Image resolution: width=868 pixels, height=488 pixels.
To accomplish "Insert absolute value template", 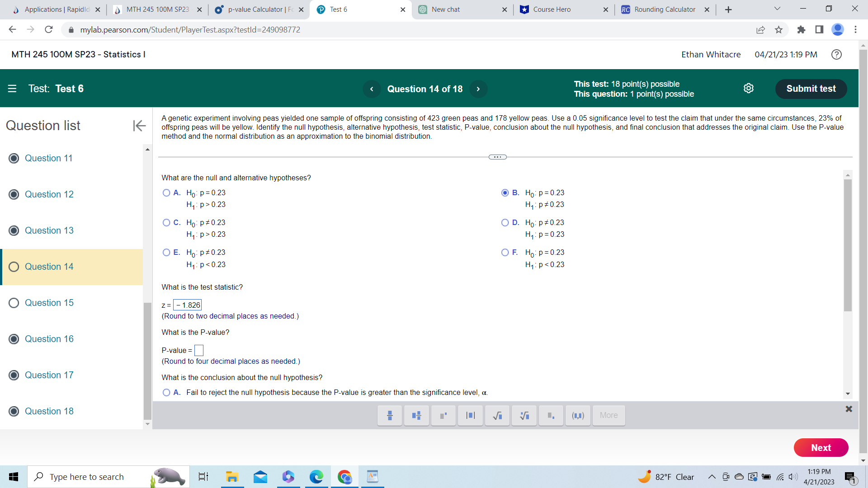I will point(470,415).
